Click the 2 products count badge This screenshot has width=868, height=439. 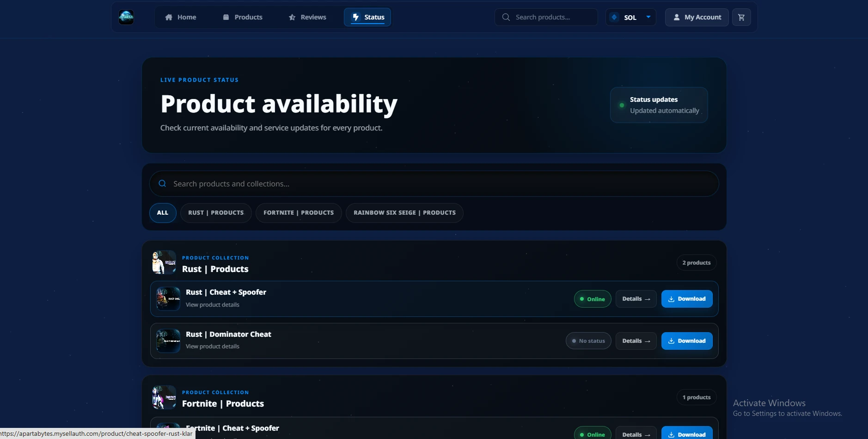click(x=697, y=263)
